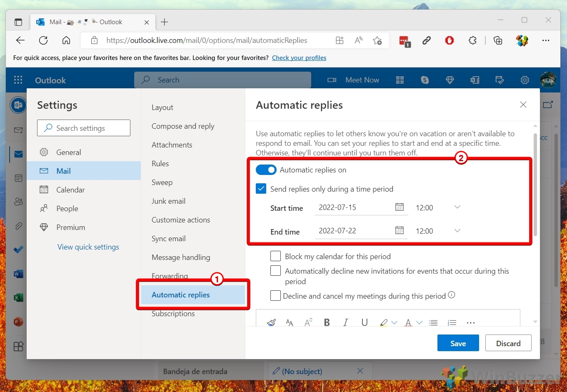Viewport: 567px width, 392px height.
Task: Click the Skype icon in header
Action: point(425,80)
